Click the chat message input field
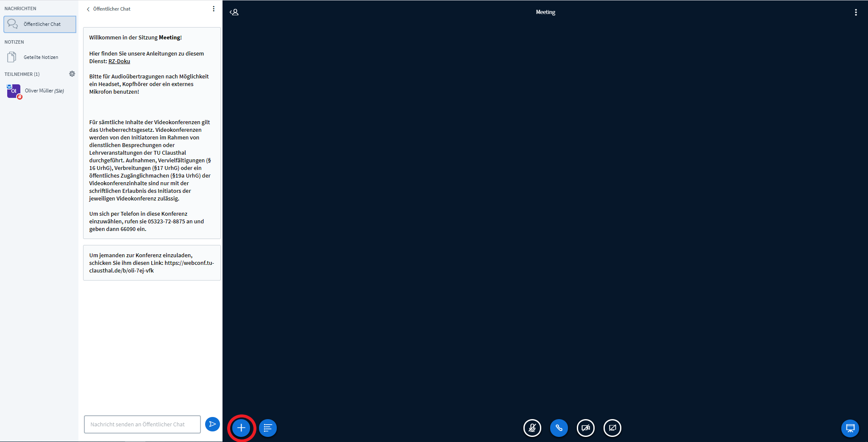Image resolution: width=868 pixels, height=442 pixels. [x=142, y=424]
